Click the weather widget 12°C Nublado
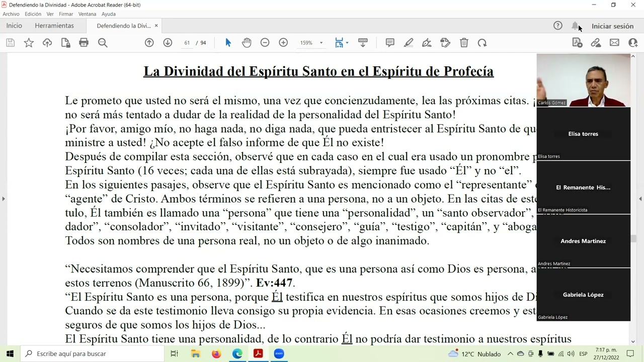 pos(474,354)
